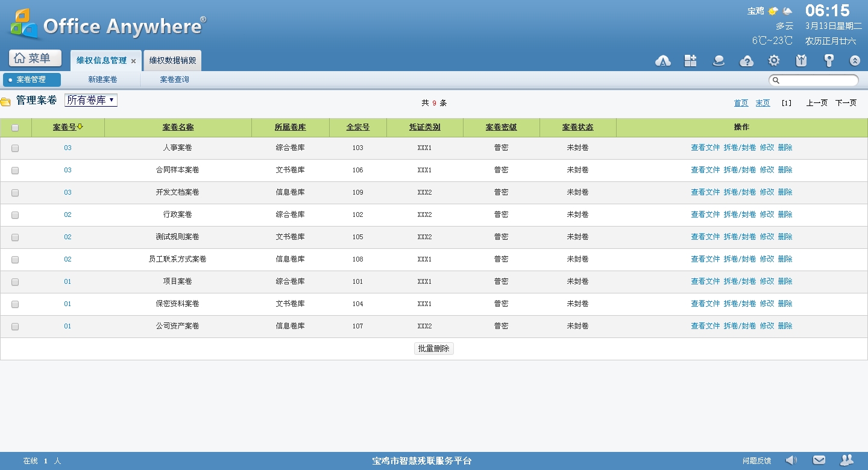Click the add-module grid icon

point(690,60)
